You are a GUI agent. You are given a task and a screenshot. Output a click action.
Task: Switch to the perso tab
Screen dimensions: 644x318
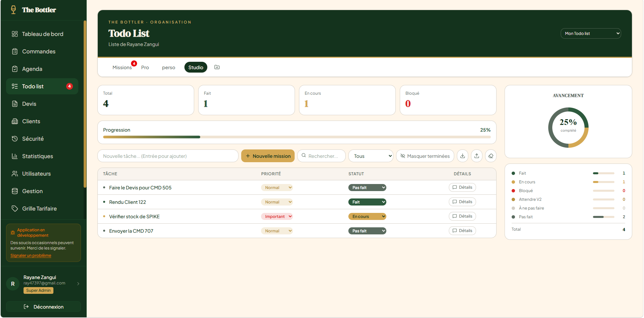pos(169,67)
